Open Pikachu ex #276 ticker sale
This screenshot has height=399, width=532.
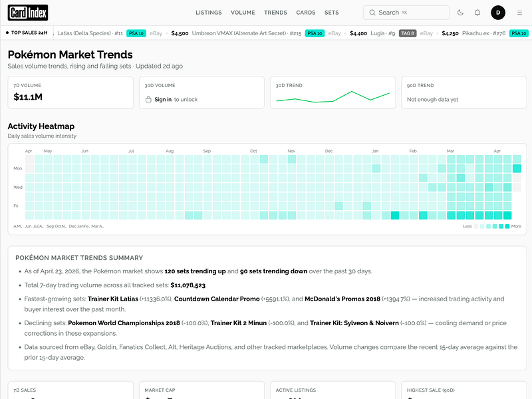pos(484,33)
